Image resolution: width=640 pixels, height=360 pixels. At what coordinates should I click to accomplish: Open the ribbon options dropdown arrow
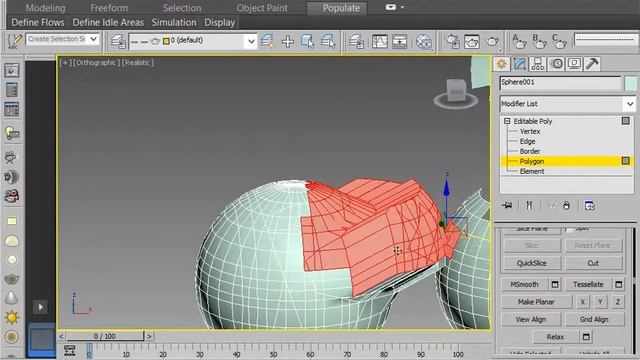point(402,7)
